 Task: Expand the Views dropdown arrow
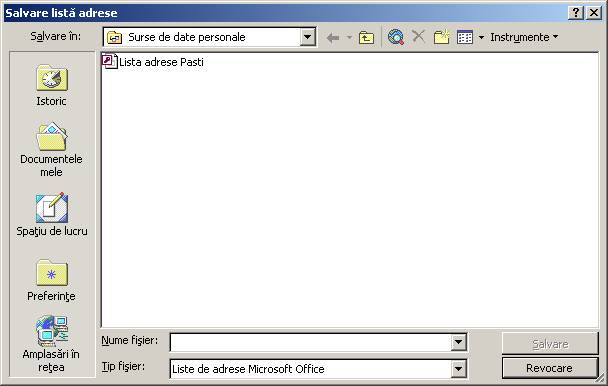tap(481, 37)
